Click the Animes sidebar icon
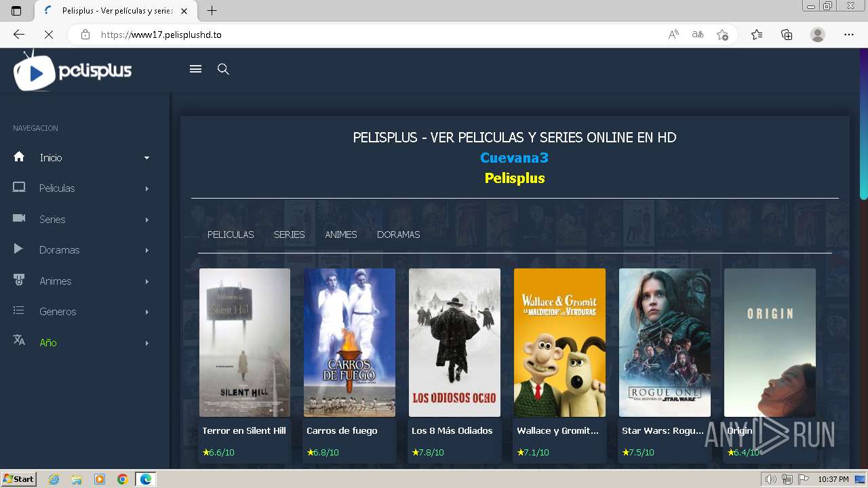868x488 pixels. [19, 280]
